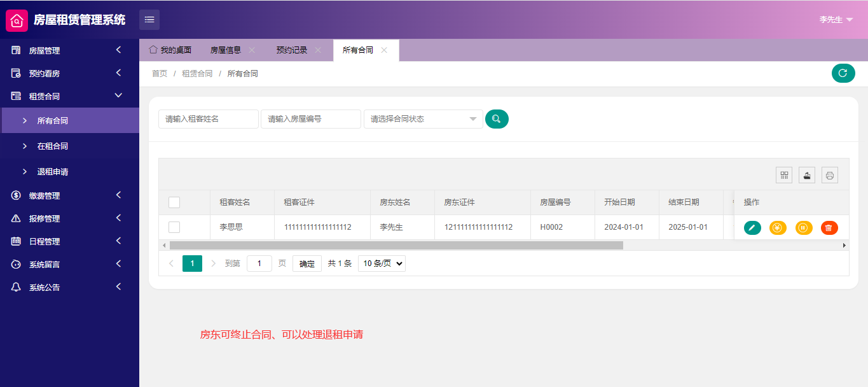
Task: Click the 租赁合同 breadcrumb link
Action: click(197, 74)
